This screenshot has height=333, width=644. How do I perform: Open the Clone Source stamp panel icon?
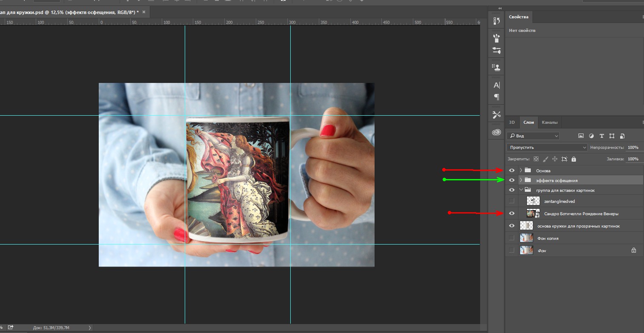point(496,67)
